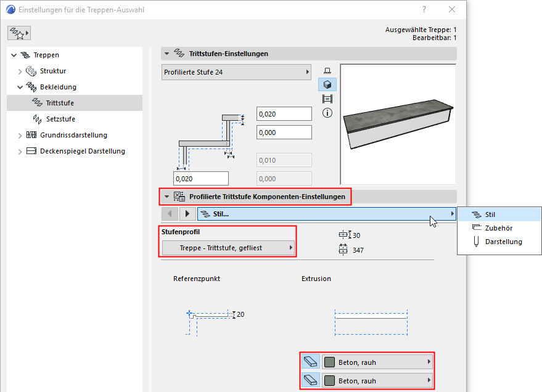
Task: Select Trittstufe in the settings tree
Action: (75, 103)
